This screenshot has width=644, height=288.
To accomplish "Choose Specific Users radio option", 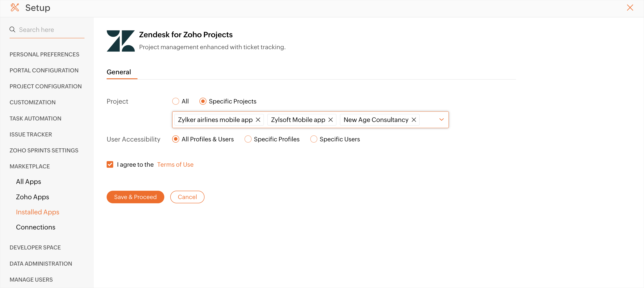I will click(313, 139).
